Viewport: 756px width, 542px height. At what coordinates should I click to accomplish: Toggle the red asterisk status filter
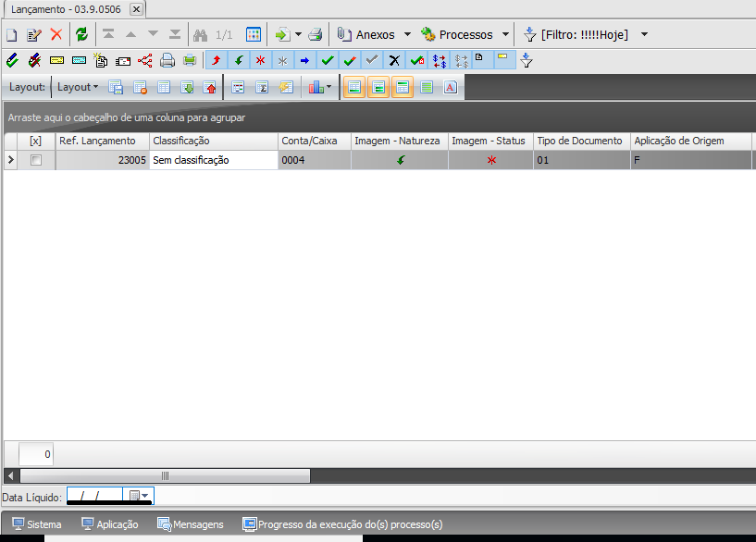tap(260, 61)
